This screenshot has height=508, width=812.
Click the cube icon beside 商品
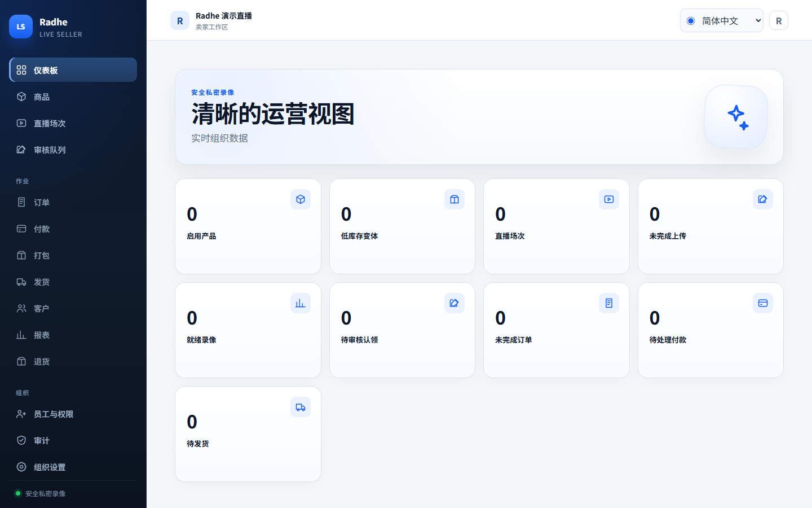click(x=21, y=97)
